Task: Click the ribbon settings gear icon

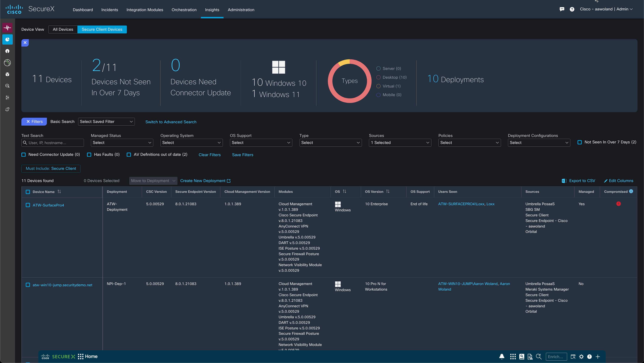Action: tap(581, 357)
